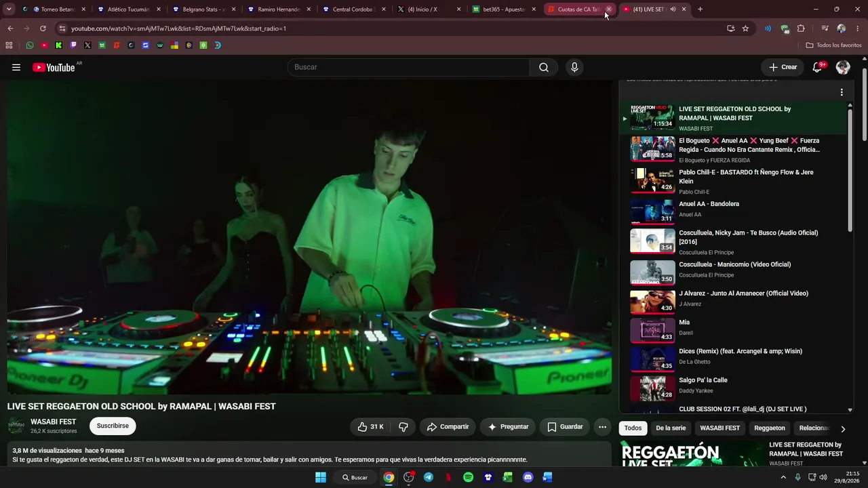Save the video with Guardar
Viewport: 868px width, 488px height.
click(x=565, y=427)
